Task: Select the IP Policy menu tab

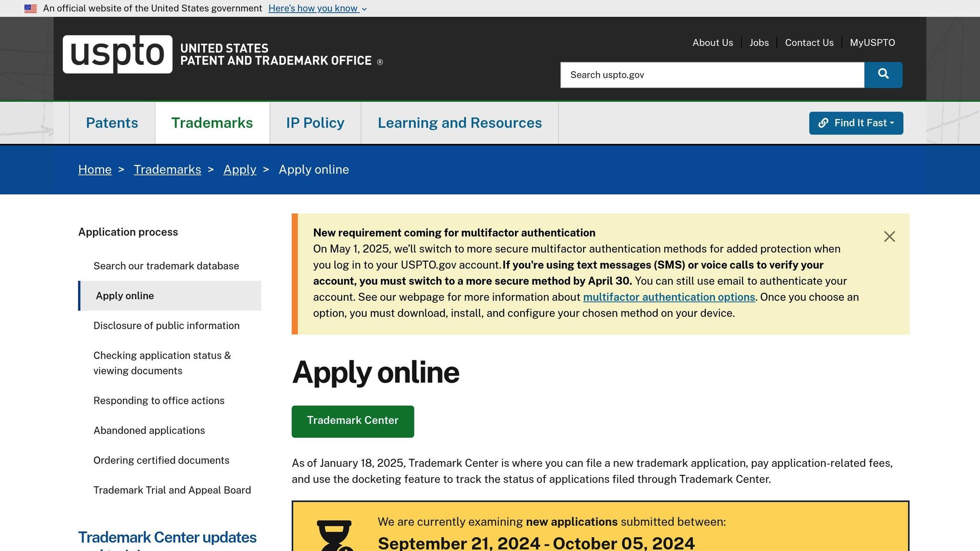Action: click(x=315, y=123)
